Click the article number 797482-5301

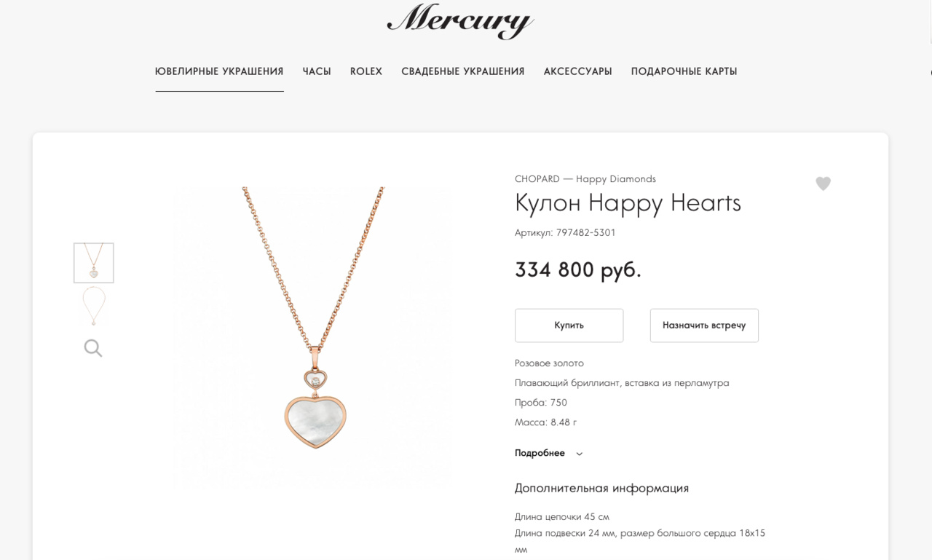[x=586, y=233]
